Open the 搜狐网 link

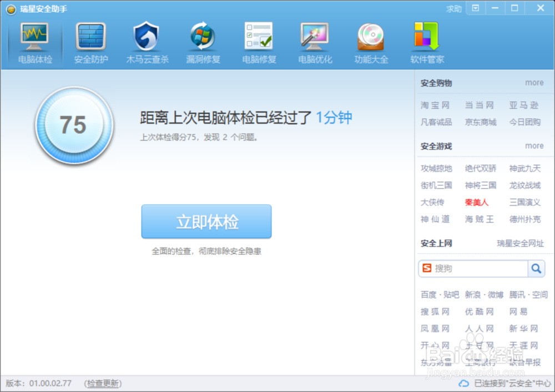(x=435, y=312)
